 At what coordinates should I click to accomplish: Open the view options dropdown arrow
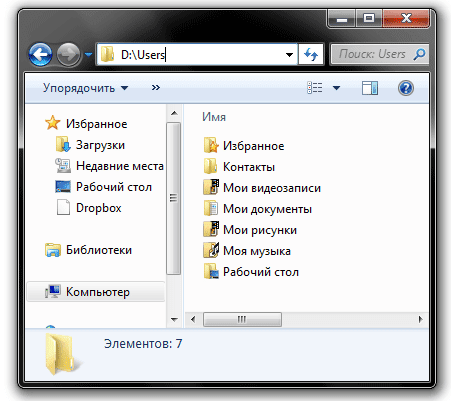pos(337,88)
